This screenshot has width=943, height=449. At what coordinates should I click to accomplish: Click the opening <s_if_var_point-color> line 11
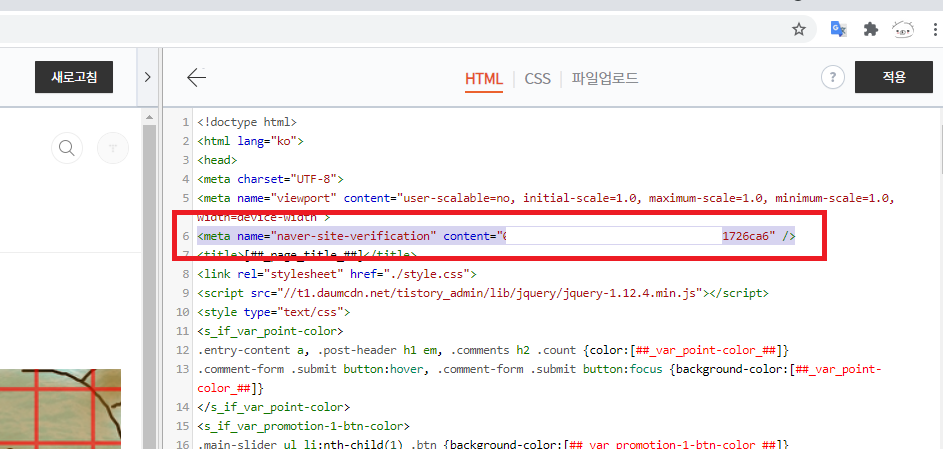270,331
